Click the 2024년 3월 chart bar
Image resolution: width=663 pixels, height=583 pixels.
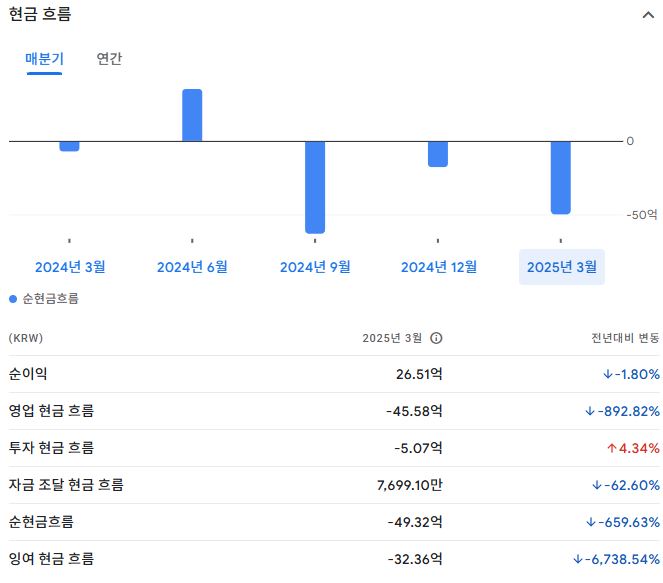click(69, 146)
